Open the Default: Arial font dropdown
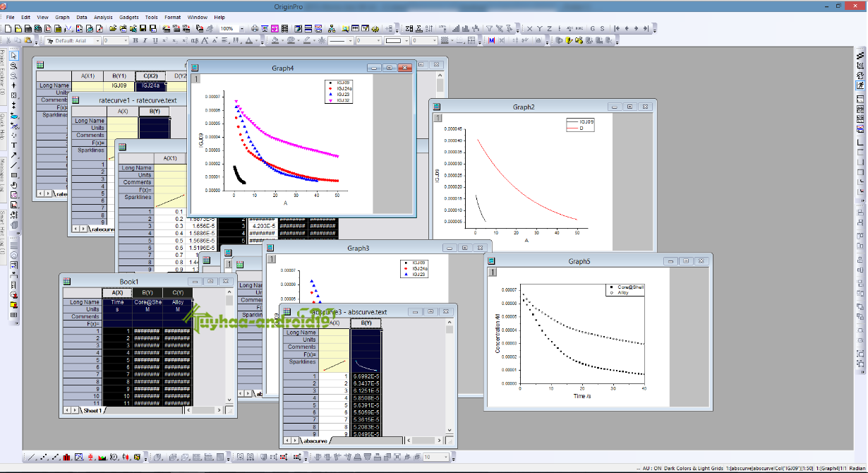 click(x=97, y=41)
